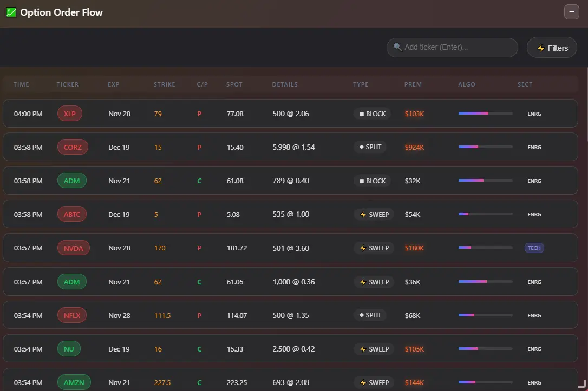Click the SWEEP lightning icon on the ABTC row
The width and height of the screenshot is (588, 391).
tap(363, 214)
